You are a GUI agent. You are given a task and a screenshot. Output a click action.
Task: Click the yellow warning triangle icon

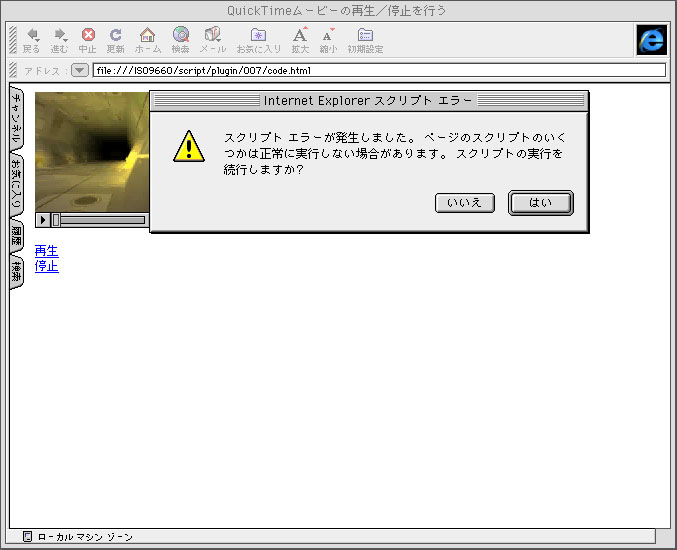pos(189,146)
